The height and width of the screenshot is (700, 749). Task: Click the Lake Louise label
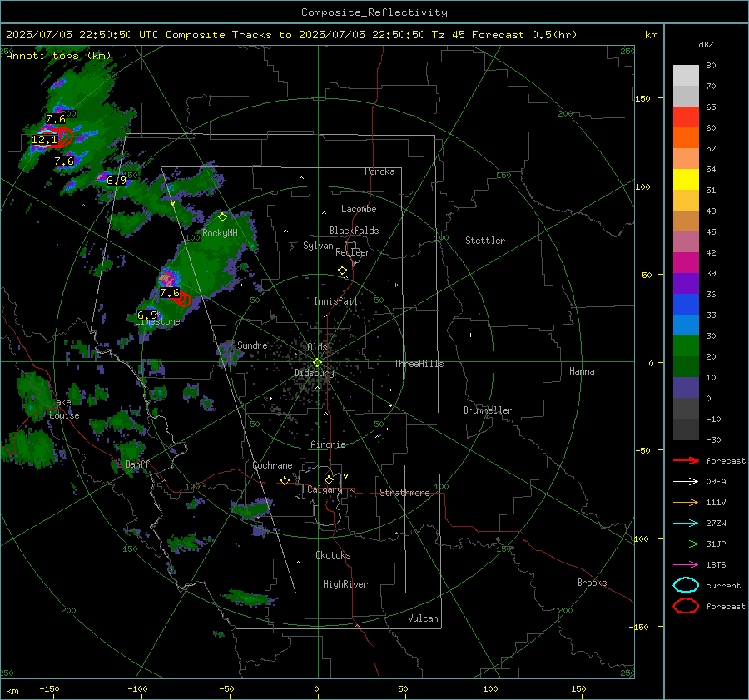tap(64, 409)
